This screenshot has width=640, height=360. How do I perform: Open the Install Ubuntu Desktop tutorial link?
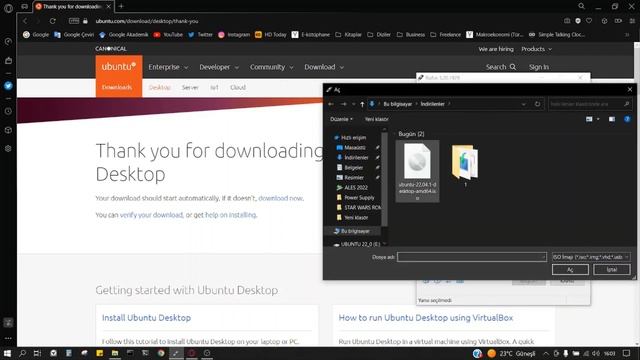(x=146, y=318)
